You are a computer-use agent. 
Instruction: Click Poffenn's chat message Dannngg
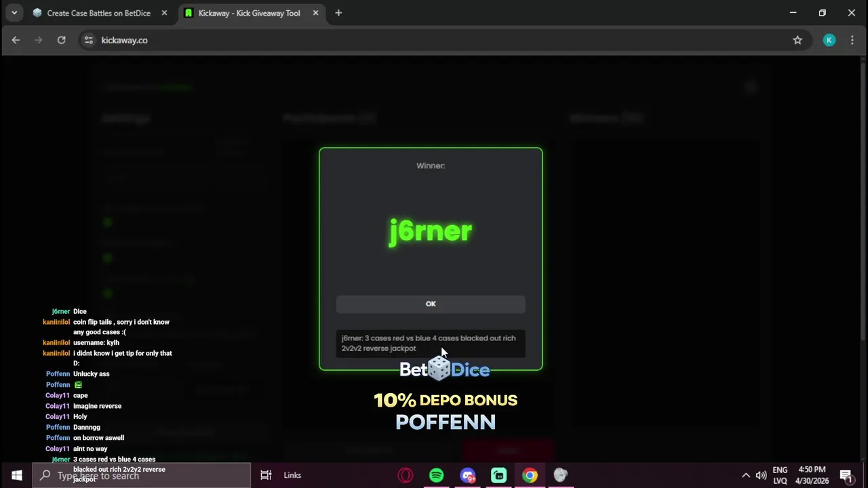[86, 427]
